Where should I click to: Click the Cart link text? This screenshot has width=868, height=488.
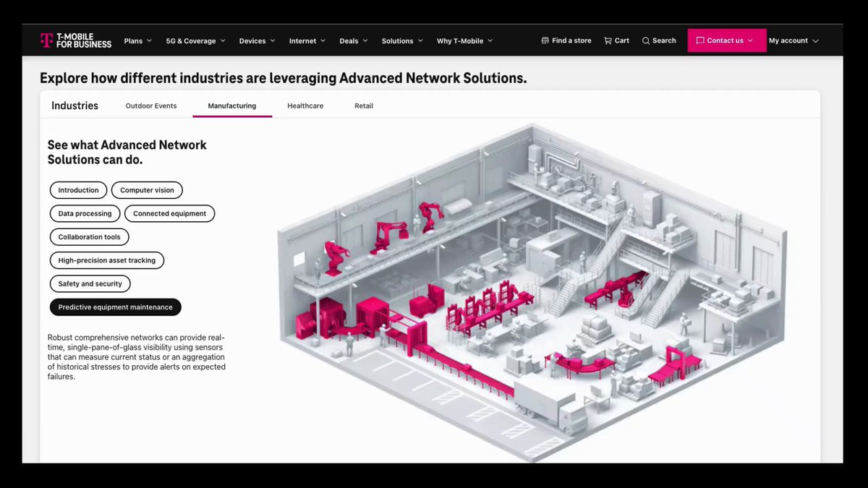(x=622, y=40)
